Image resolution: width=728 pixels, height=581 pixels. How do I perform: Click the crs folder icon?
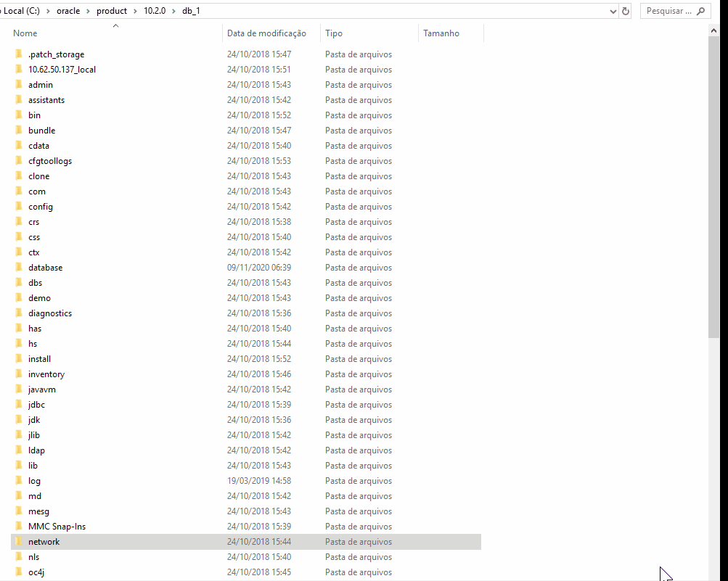19,222
